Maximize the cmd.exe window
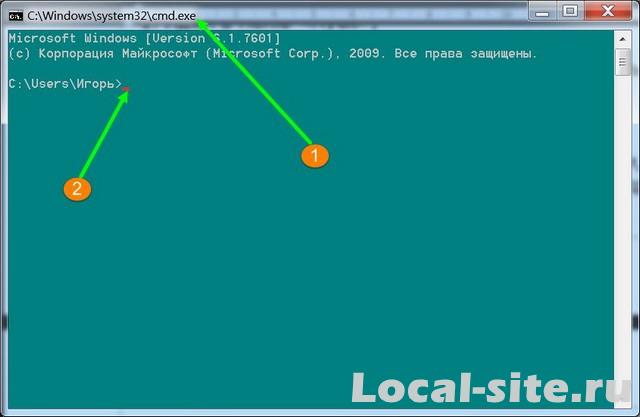The image size is (640, 417). click(570, 11)
